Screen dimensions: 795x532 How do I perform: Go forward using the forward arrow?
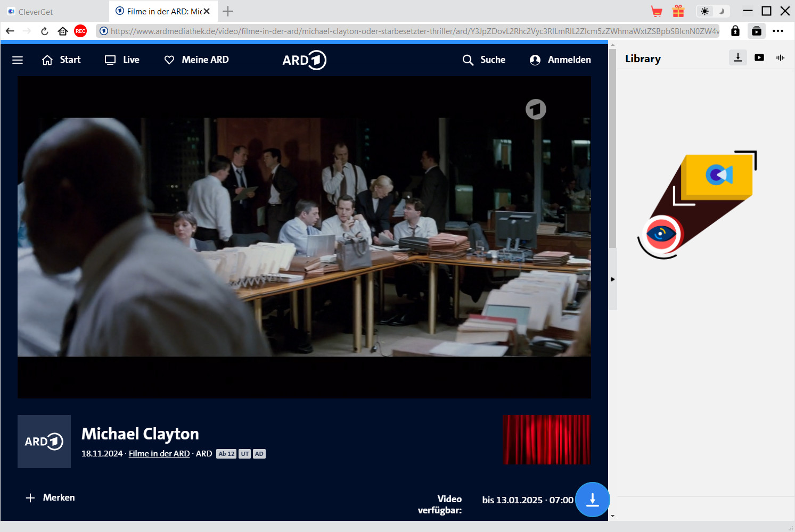coord(27,31)
